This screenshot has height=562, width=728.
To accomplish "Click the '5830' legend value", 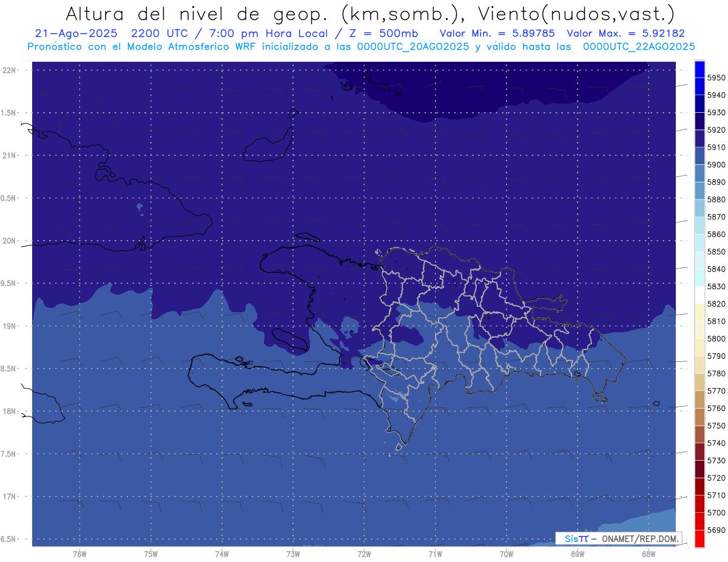I will click(716, 287).
